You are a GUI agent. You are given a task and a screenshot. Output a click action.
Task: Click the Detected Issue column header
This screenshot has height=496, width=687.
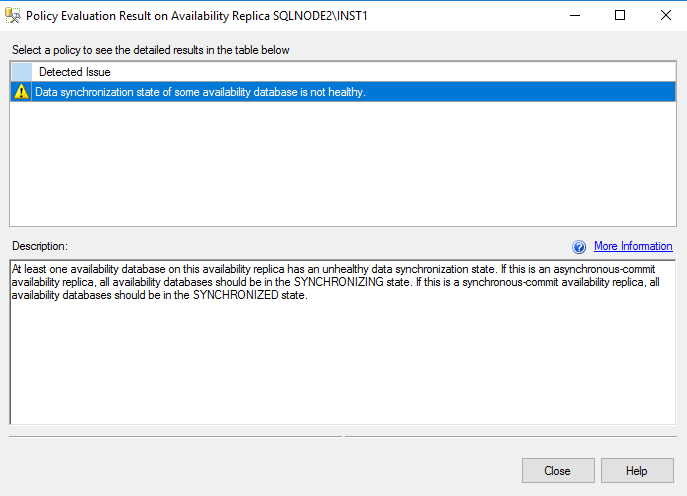(75, 72)
